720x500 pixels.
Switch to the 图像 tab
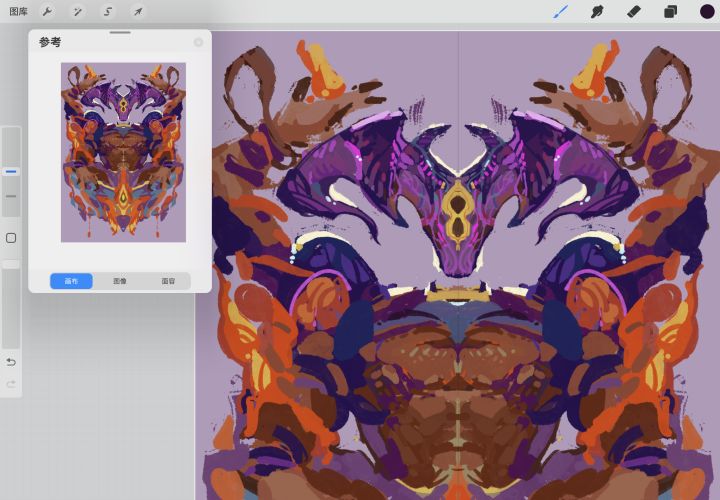(120, 281)
